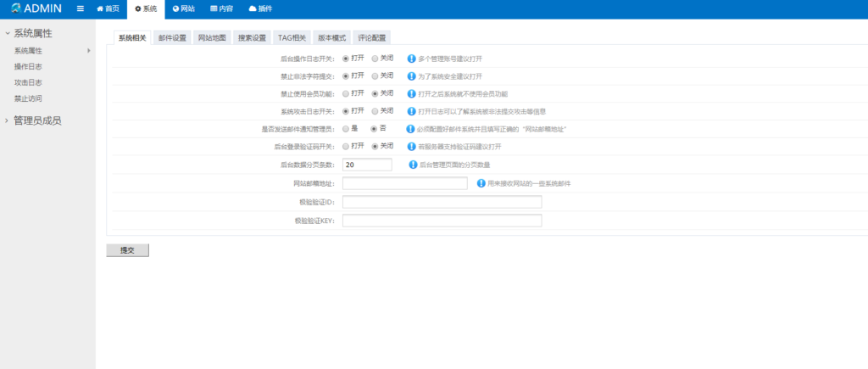The width and height of the screenshot is (868, 369).
Task: Select 是 for 是否发送邮件通知管理员
Action: pos(346,129)
